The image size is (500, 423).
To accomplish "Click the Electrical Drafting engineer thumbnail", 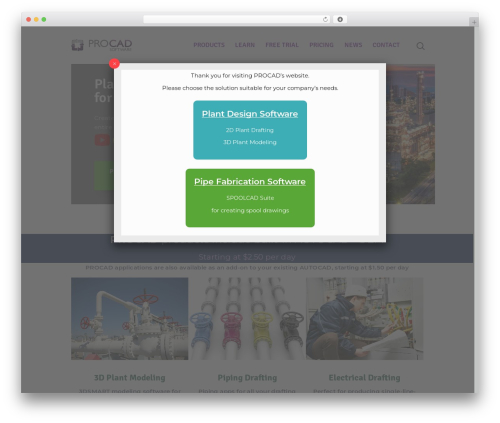I will coord(365,319).
